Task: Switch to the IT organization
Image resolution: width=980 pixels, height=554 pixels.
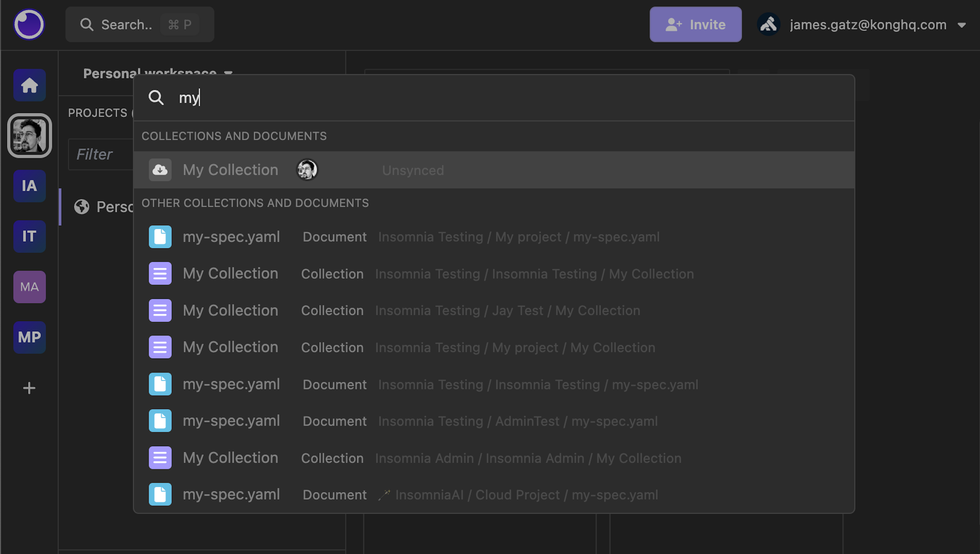Action: (29, 236)
